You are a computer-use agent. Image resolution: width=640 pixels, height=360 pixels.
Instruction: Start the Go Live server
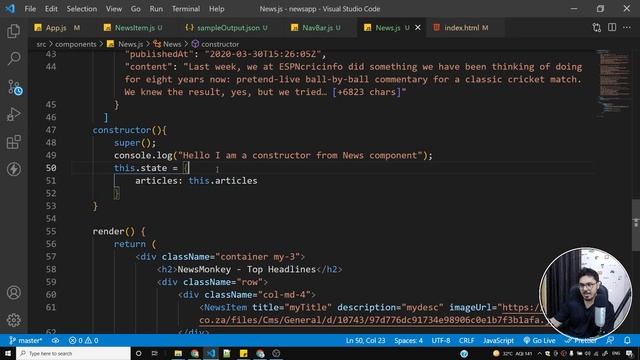click(x=539, y=340)
